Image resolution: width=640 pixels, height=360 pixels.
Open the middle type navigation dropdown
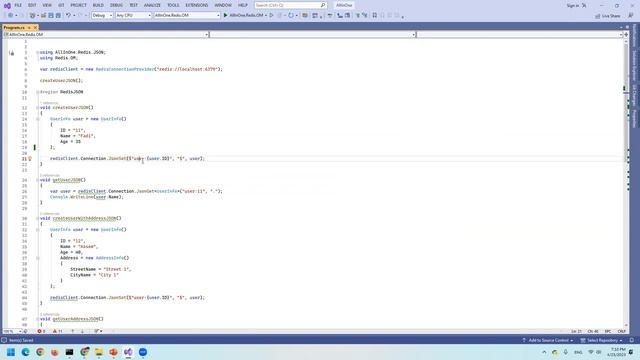[313, 35]
